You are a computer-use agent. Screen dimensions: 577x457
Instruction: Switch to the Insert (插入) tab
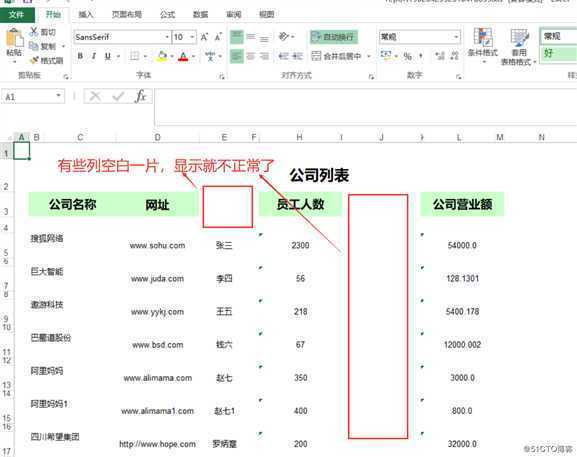point(86,14)
